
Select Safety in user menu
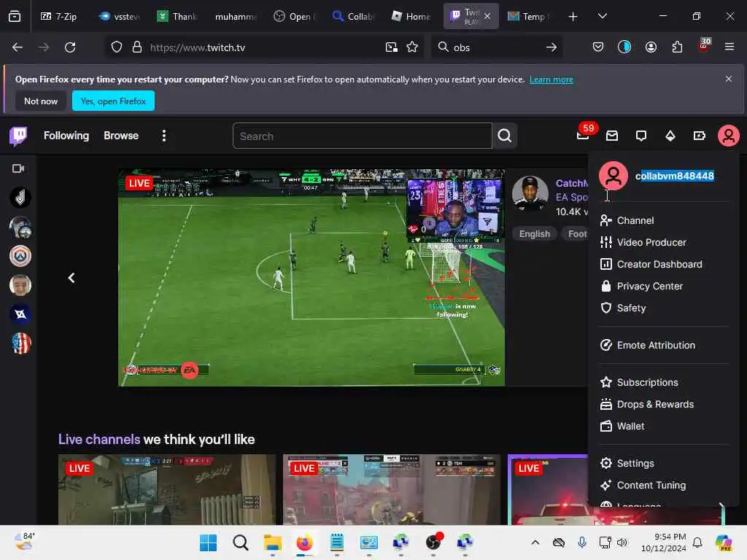tap(623, 308)
